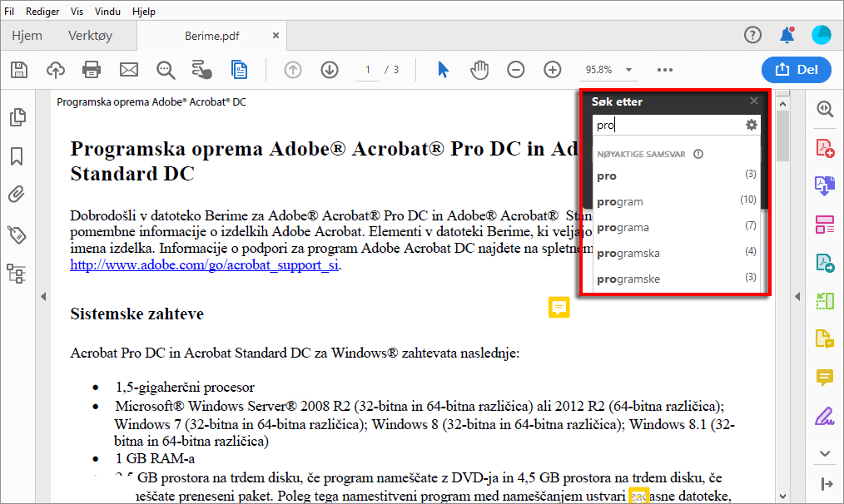Screen dimensions: 844x504
Task: Open the structure tree panel in left sidebar
Action: (x=16, y=274)
